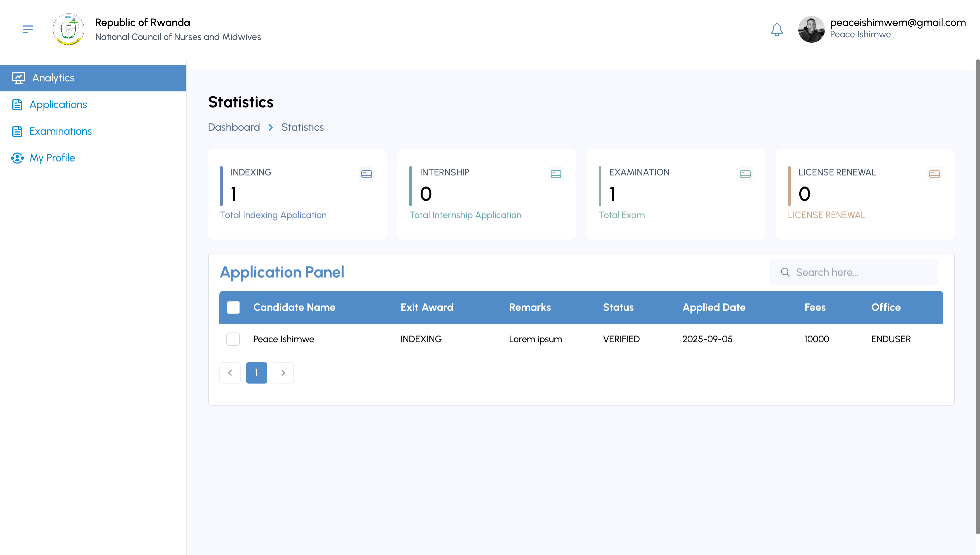
Task: Click the Dashboard breadcrumb link
Action: coord(234,127)
